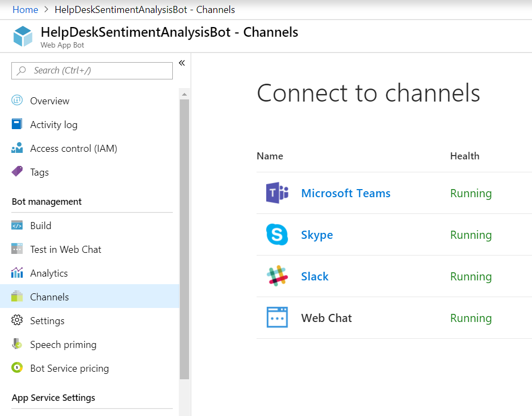
Task: Click the Analytics chart icon
Action: (x=17, y=273)
